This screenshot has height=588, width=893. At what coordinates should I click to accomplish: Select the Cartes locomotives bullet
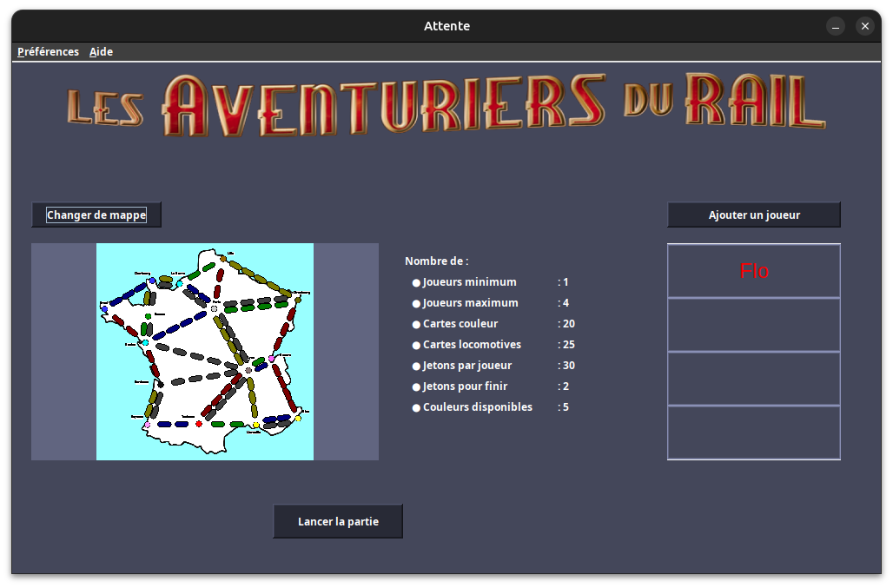(416, 346)
